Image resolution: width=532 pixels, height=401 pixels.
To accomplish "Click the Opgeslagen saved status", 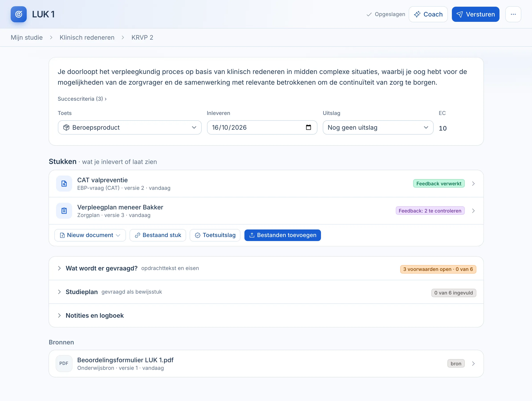I will pos(386,14).
